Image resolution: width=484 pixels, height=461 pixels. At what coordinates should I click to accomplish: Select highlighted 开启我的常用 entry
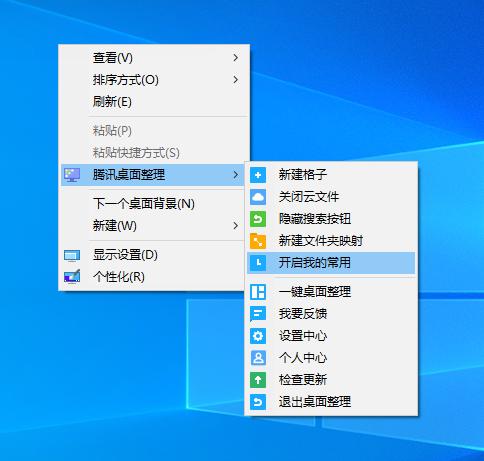(x=331, y=263)
